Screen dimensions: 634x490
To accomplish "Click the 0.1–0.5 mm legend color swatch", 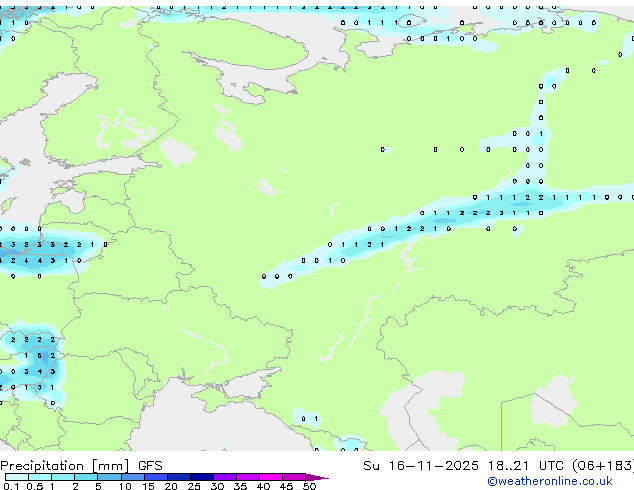I will click(x=17, y=477).
